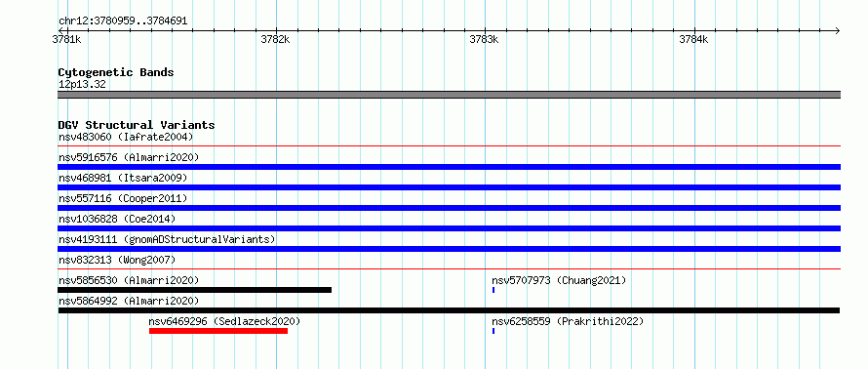
Task: Click the nsv5856530 (Almarri2020) label
Action: (x=129, y=280)
